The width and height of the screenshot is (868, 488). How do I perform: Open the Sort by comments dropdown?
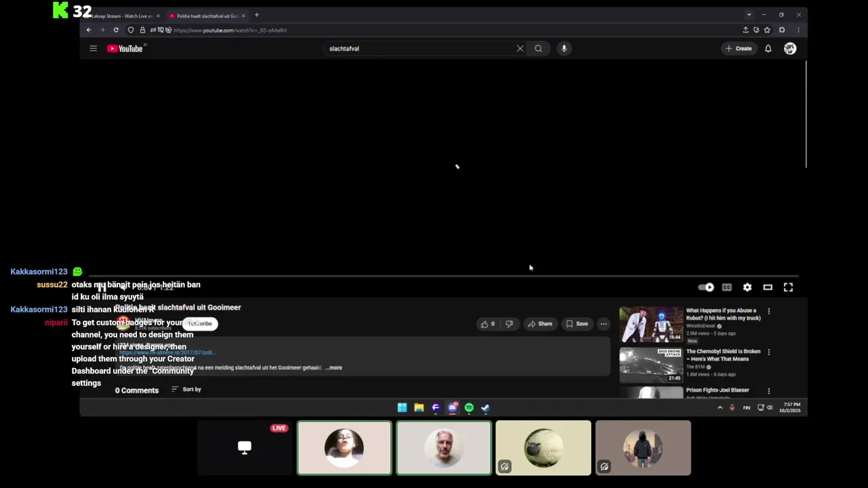tap(186, 389)
